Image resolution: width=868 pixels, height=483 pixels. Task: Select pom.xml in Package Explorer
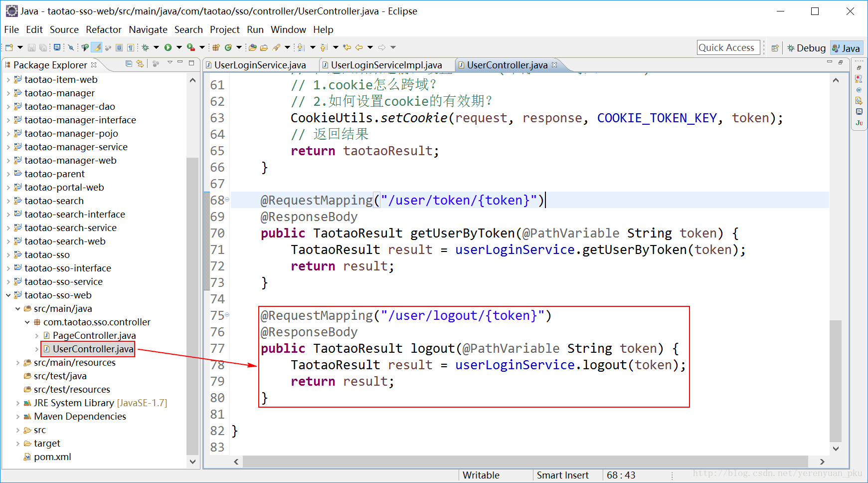point(52,457)
